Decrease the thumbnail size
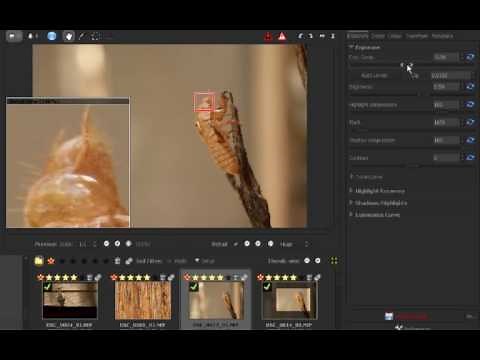The width and height of the screenshot is (480, 360). (307, 261)
